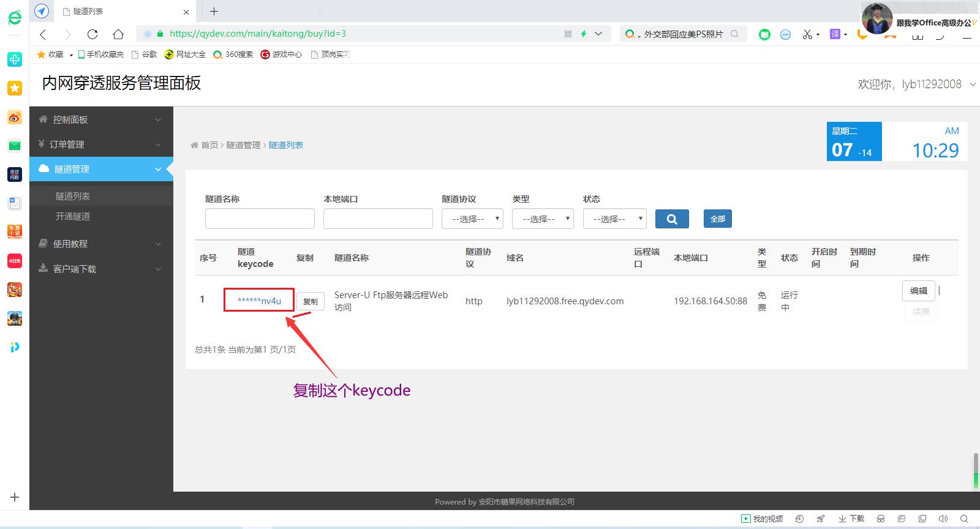
Task: Click the 编辑 button in row 1
Action: (919, 291)
